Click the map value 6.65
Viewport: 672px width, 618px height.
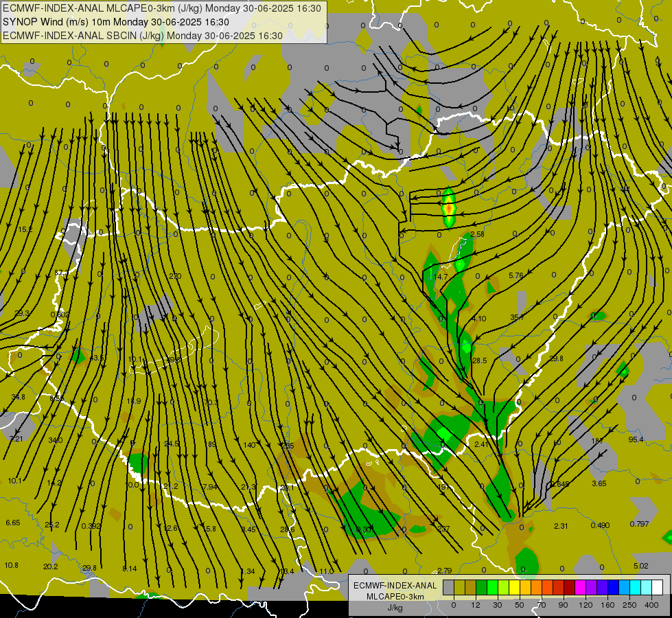coord(13,523)
